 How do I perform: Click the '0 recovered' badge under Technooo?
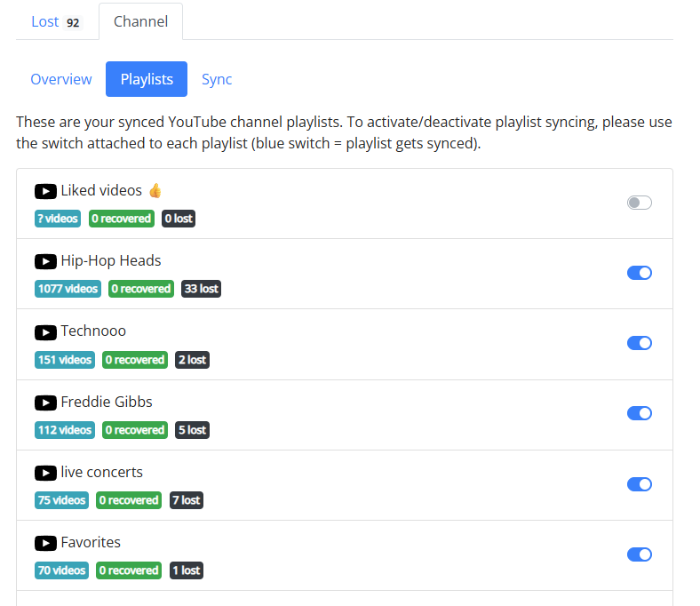pos(135,360)
